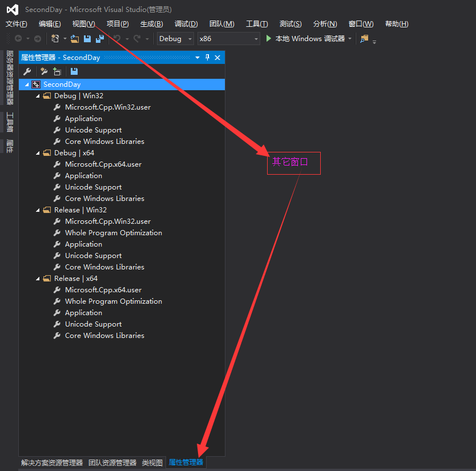Open the 视图(V) menu
Screen dimensions: 476x471
(83, 23)
